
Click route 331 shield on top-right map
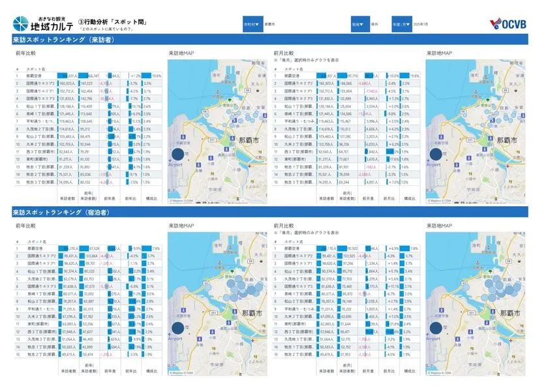pos(471,140)
